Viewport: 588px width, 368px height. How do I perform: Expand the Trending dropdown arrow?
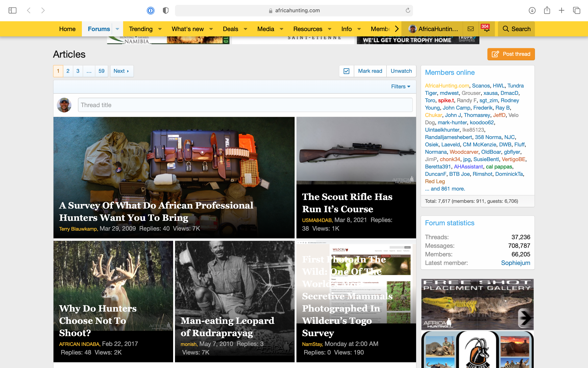click(160, 29)
